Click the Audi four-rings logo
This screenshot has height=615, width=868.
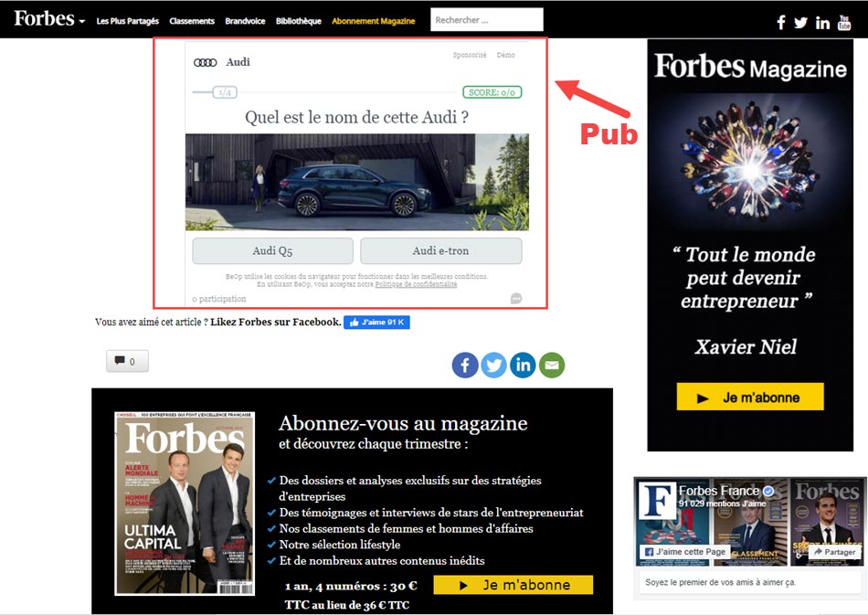pos(205,62)
